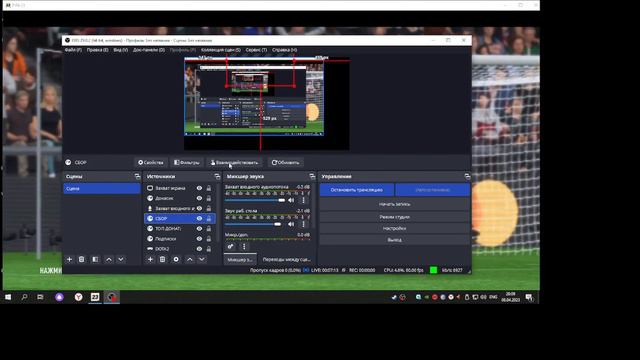Mute the Захват входного аудиопотока speaker icon
This screenshot has width=640, height=360.
291,200
